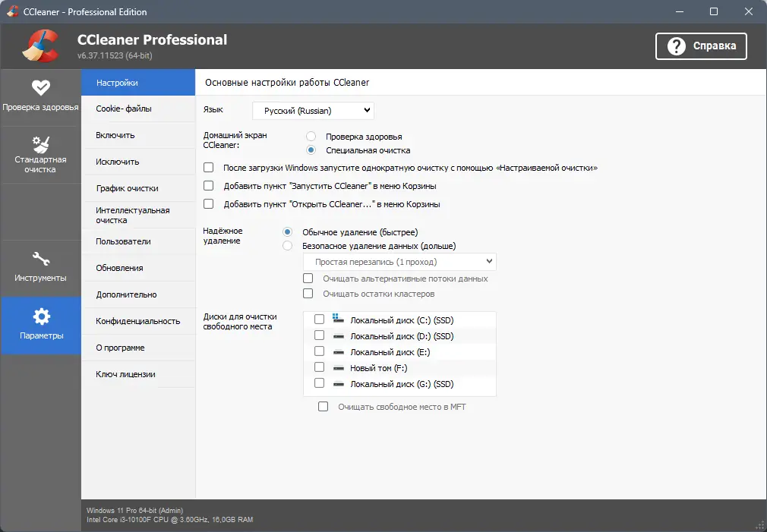Open Tools wrench icon

point(40,260)
